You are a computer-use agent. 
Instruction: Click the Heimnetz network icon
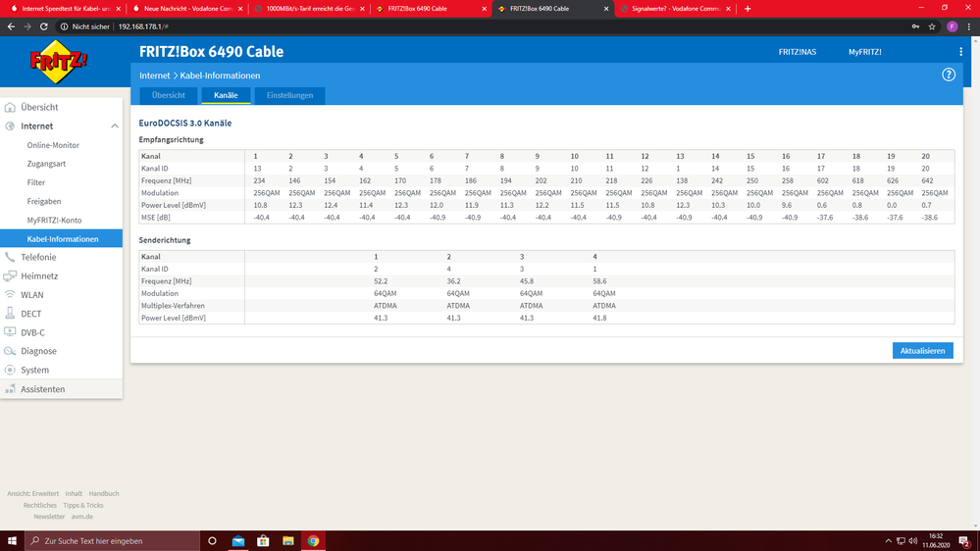(10, 275)
